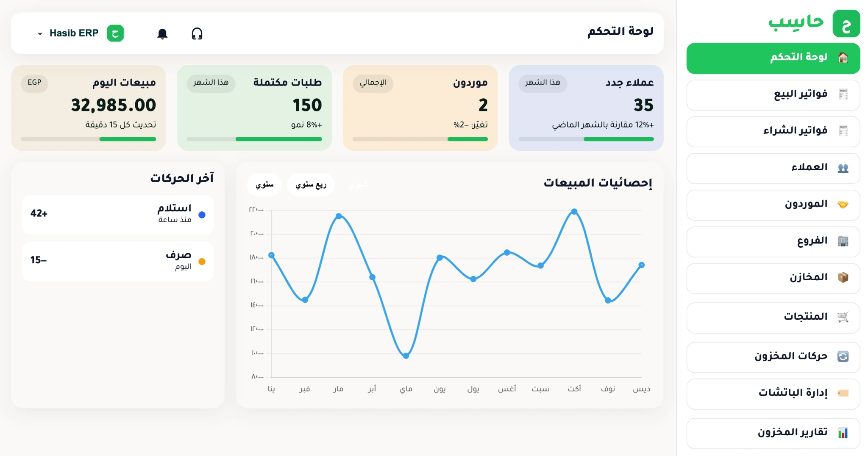Image resolution: width=868 pixels, height=456 pixels.
Task: Open notifications with the bell icon
Action: (x=162, y=33)
